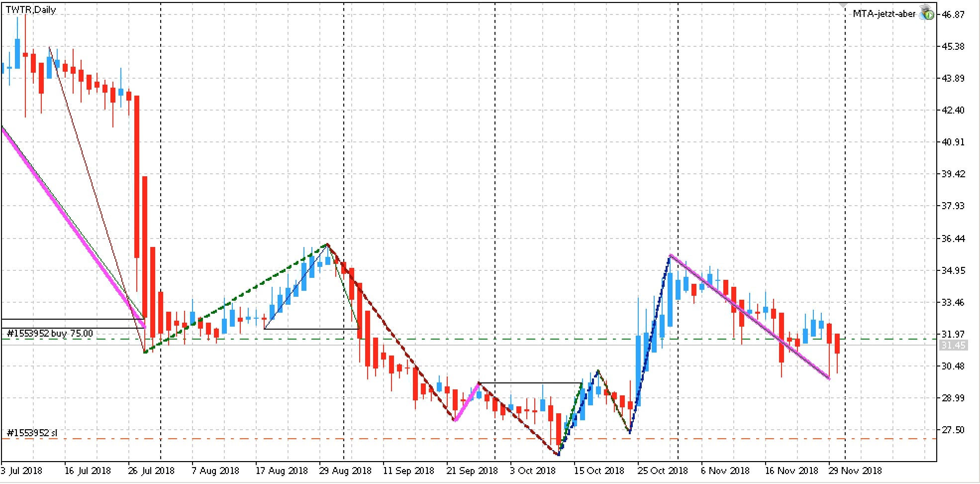Click the MTA-jetzt-aber expert advisor icon

tap(926, 13)
